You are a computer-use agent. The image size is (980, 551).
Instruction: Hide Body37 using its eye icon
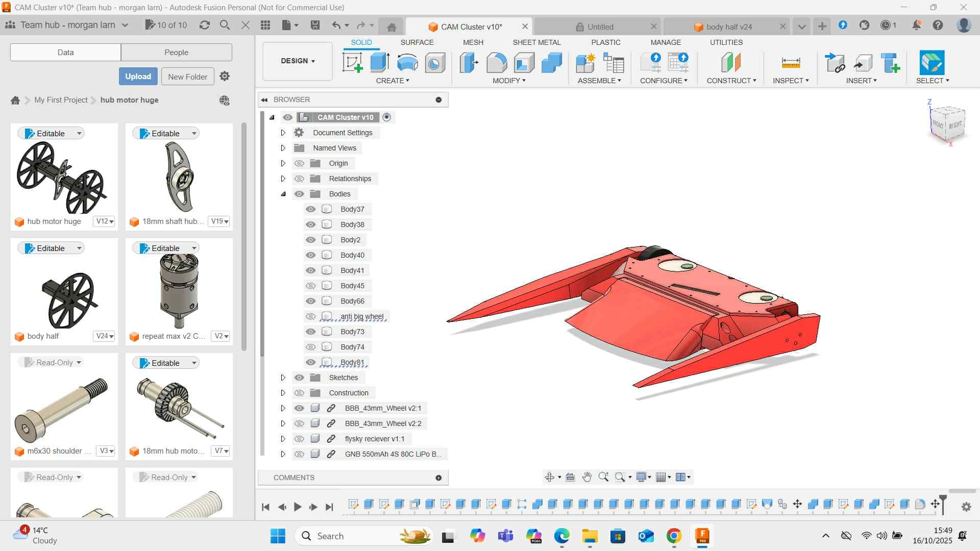(x=310, y=209)
